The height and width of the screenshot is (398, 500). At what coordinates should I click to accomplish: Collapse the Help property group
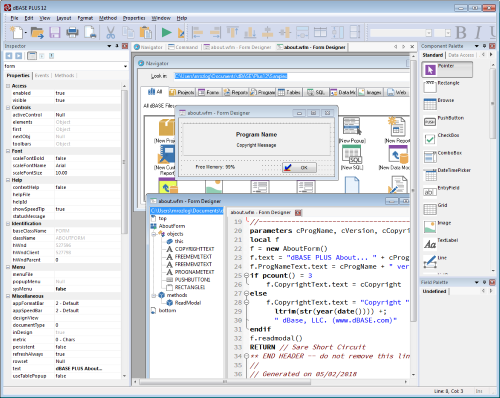click(8, 180)
